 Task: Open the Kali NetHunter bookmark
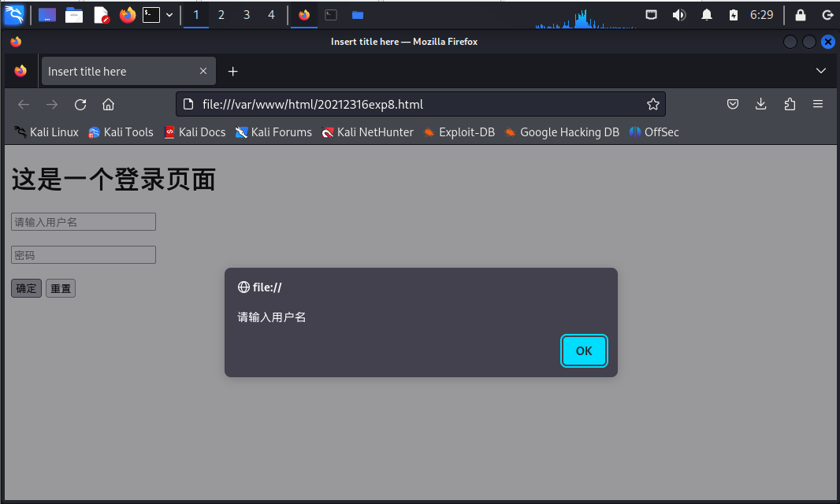[367, 132]
